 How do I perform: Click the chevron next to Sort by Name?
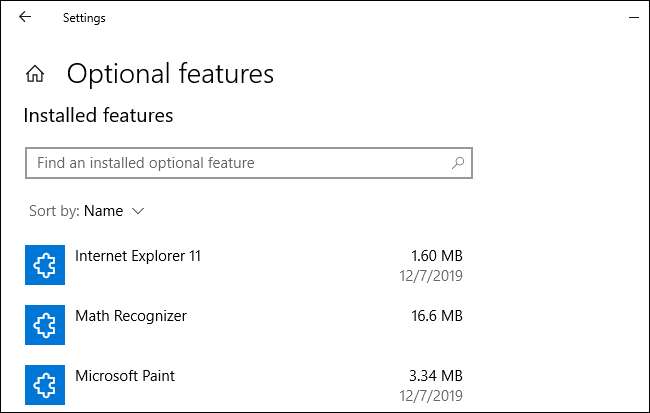pyautogui.click(x=138, y=211)
